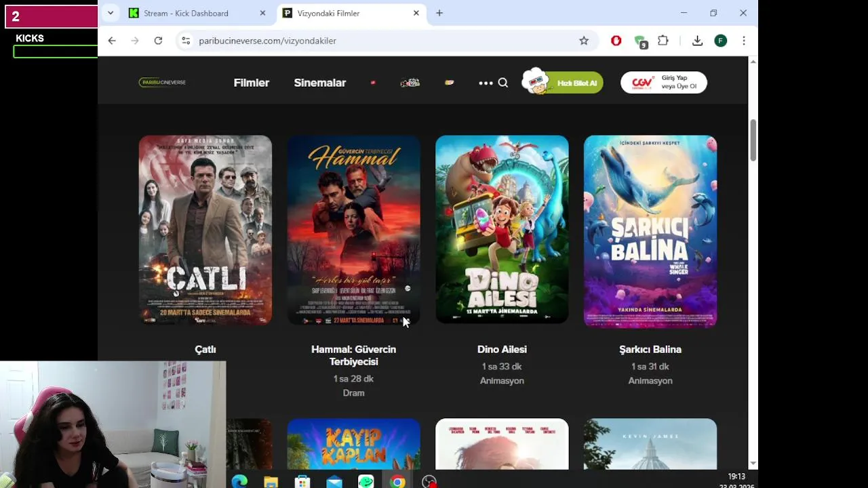Open the Çatlı movie poster
This screenshot has width=868, height=488.
(x=205, y=230)
